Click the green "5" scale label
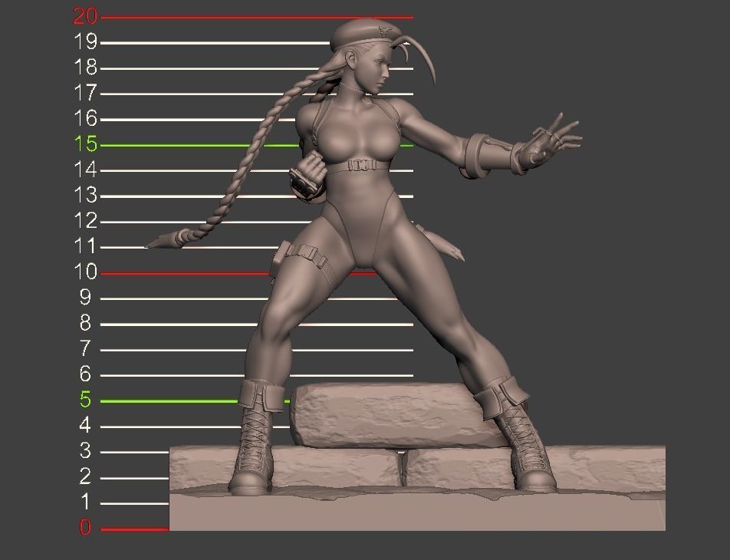Image resolution: width=730 pixels, height=560 pixels. click(x=84, y=400)
